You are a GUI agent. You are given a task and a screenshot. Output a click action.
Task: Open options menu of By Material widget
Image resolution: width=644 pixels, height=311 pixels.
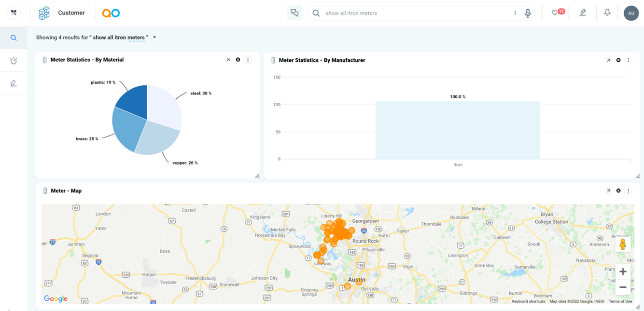pos(248,60)
